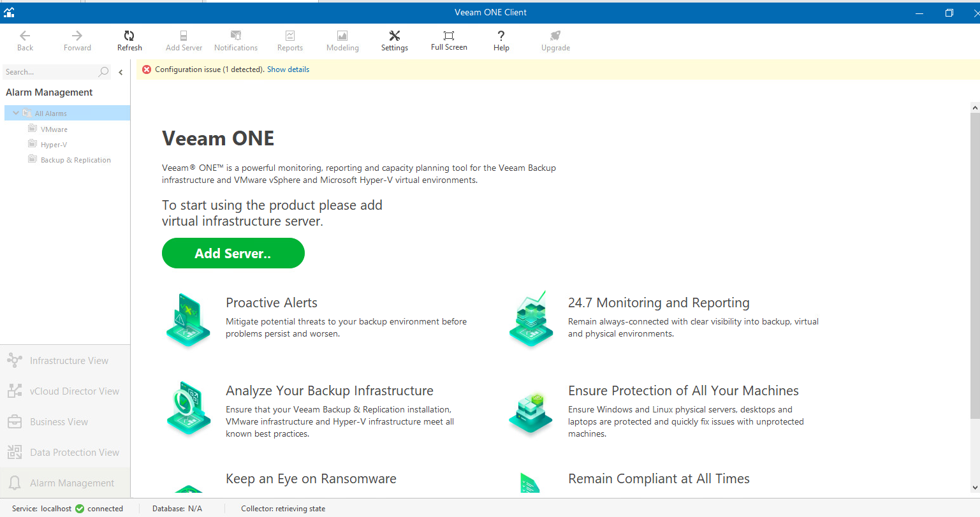Open the Help question mark
980x517 pixels.
[501, 41]
